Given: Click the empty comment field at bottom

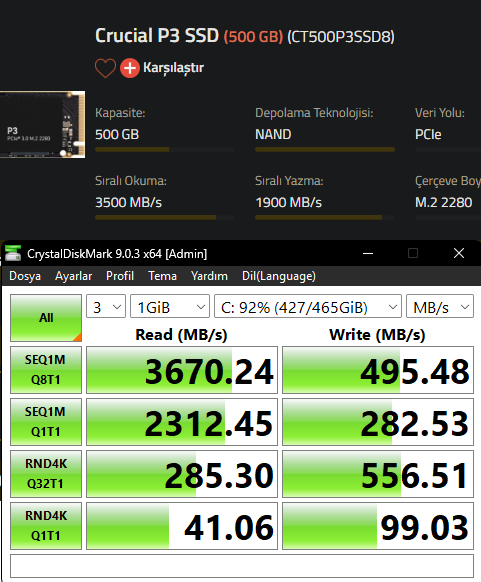Looking at the screenshot, I should point(242,566).
